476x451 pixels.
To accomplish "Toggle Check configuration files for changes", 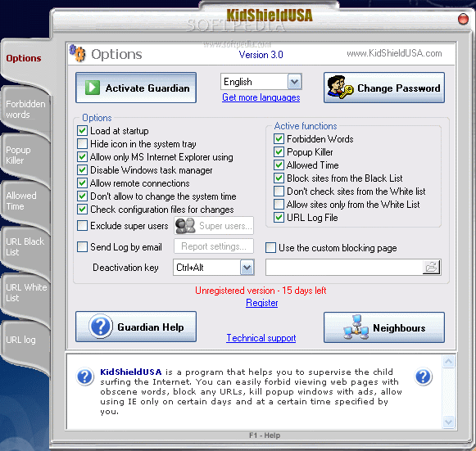I will pyautogui.click(x=82, y=209).
